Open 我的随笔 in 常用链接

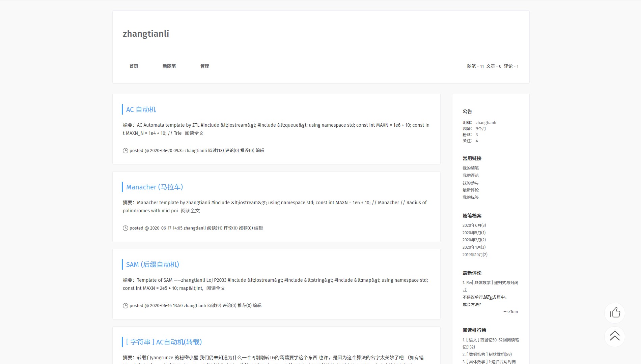coord(471,168)
